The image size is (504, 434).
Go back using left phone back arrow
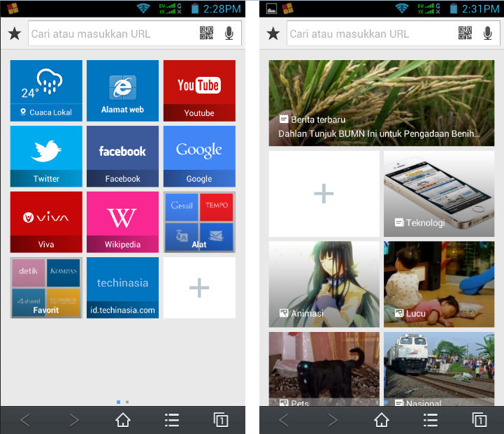coord(25,420)
